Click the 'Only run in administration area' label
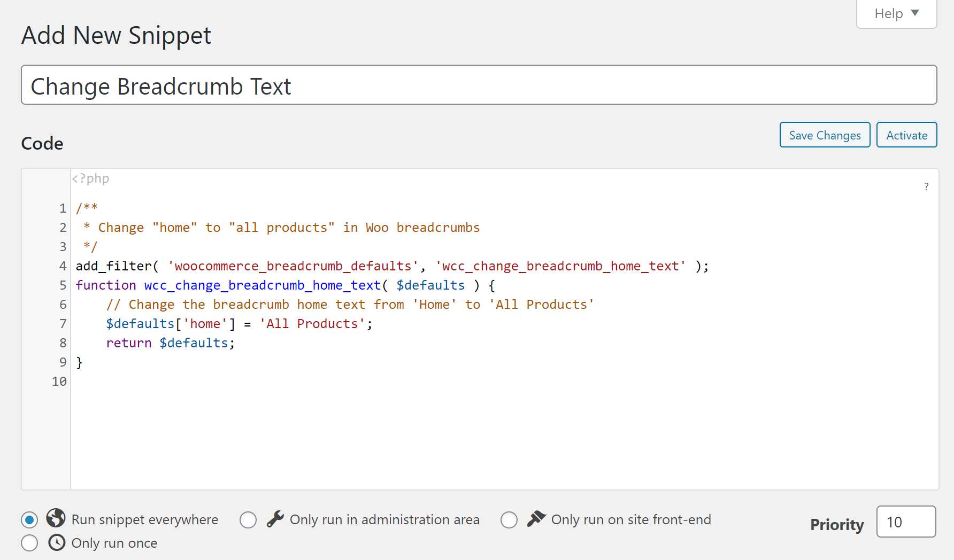 (384, 519)
